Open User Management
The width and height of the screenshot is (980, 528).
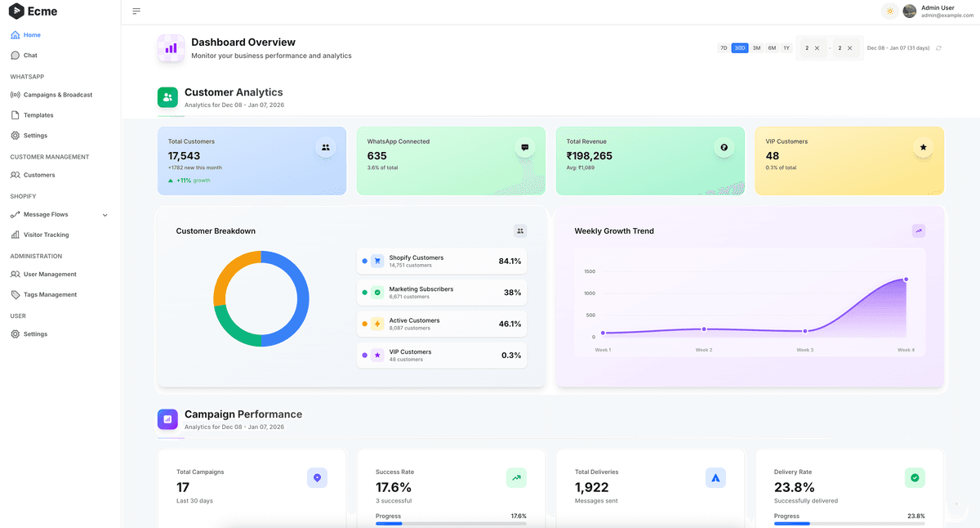49,274
